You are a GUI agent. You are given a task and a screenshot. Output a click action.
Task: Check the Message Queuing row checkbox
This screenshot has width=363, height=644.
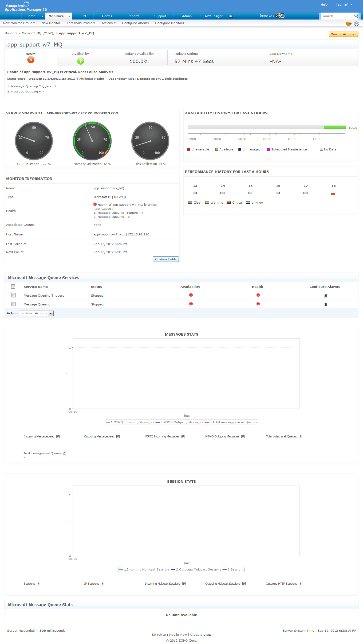click(14, 304)
